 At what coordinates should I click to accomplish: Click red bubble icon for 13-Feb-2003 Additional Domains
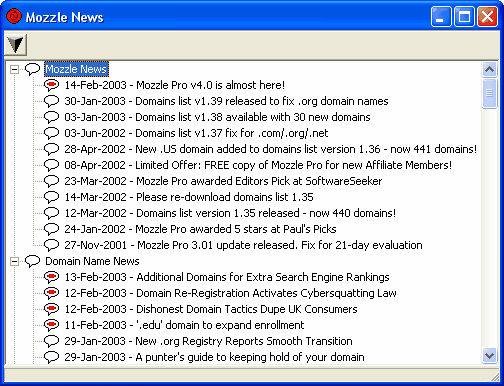52,277
